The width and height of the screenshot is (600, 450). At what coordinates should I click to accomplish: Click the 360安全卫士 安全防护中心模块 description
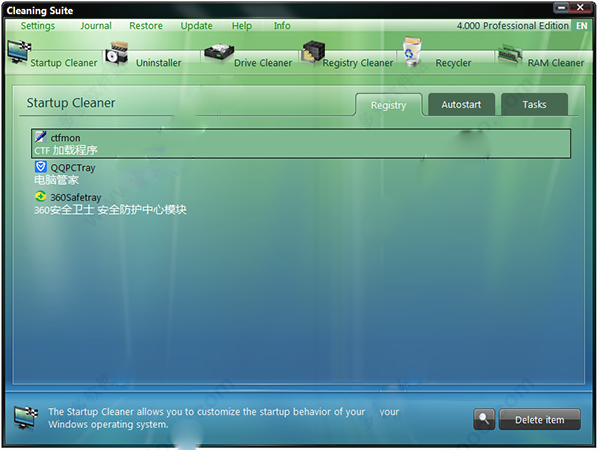point(110,210)
